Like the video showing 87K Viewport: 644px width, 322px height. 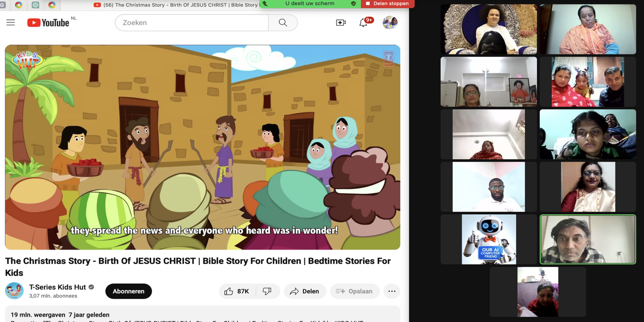(x=237, y=291)
